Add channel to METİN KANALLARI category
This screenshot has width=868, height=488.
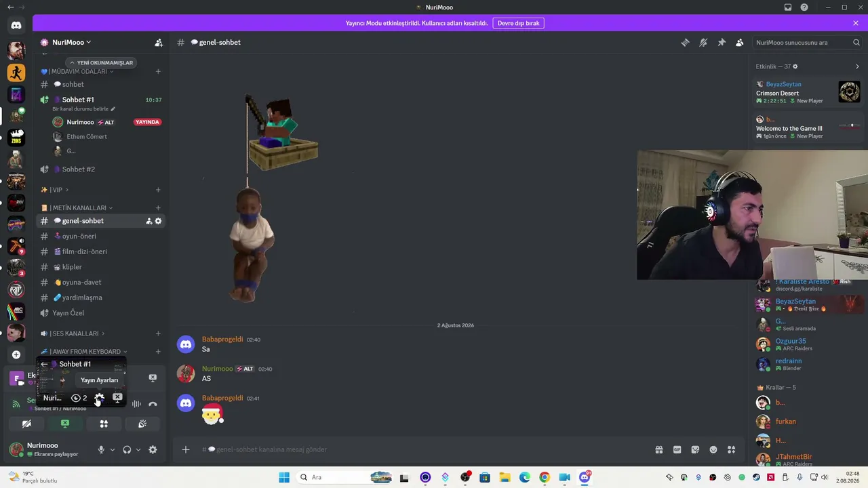click(158, 208)
